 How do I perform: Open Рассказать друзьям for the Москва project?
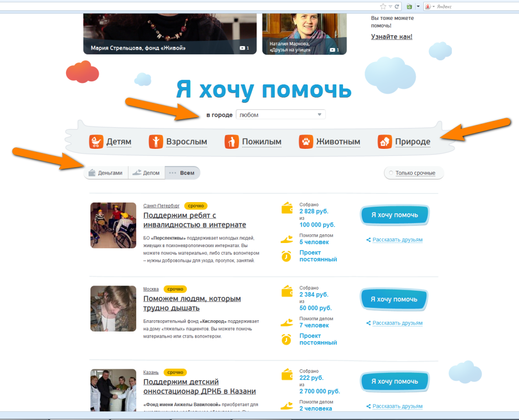point(397,323)
